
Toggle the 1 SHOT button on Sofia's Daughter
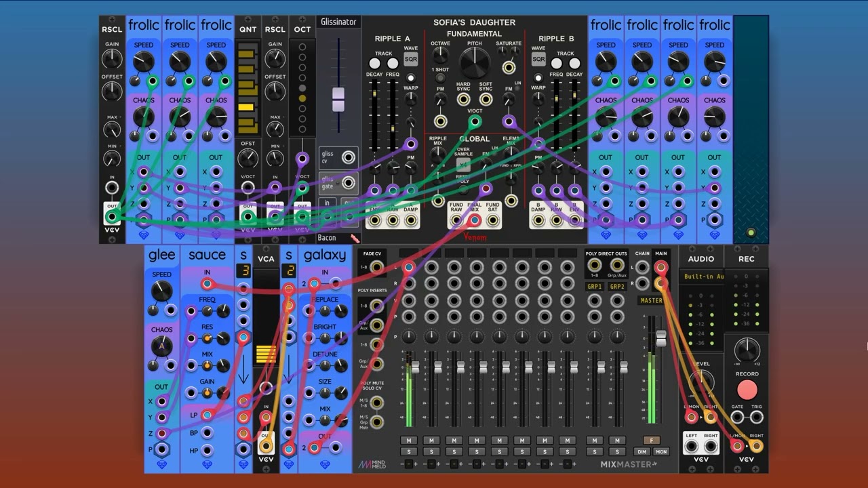tap(440, 78)
